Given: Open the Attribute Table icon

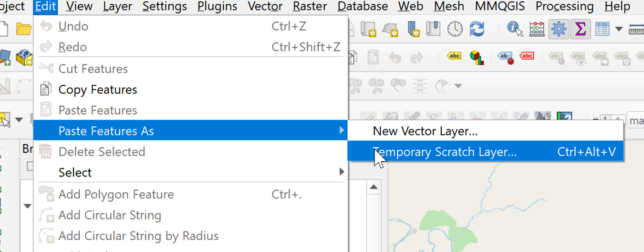Looking at the screenshot, I should click(602, 29).
